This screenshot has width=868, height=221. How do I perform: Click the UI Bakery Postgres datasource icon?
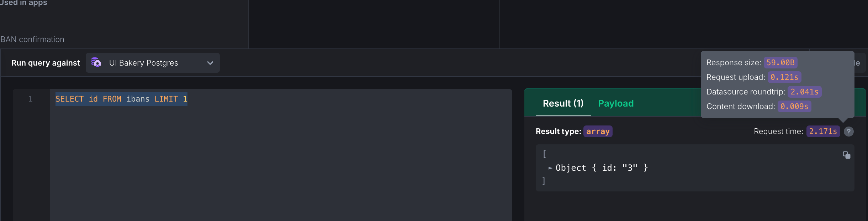tap(96, 62)
